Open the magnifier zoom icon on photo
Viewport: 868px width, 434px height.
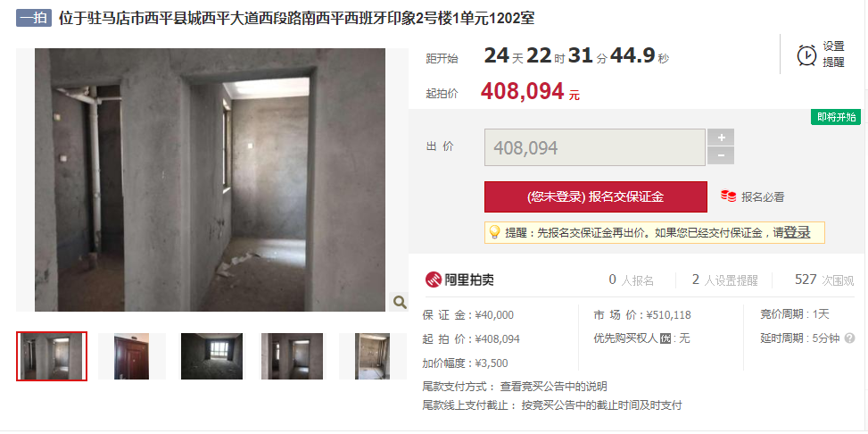400,302
